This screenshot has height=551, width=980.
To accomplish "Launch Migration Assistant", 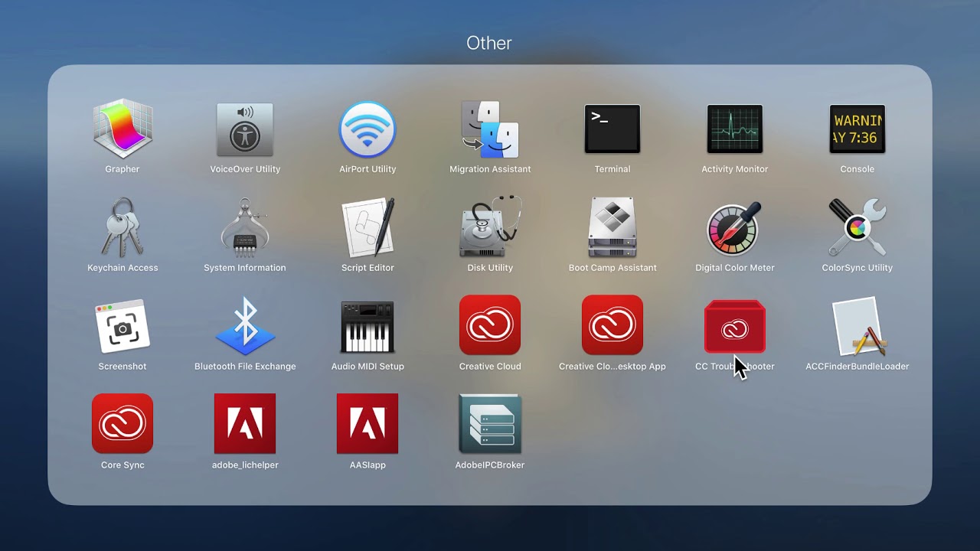I will point(490,129).
